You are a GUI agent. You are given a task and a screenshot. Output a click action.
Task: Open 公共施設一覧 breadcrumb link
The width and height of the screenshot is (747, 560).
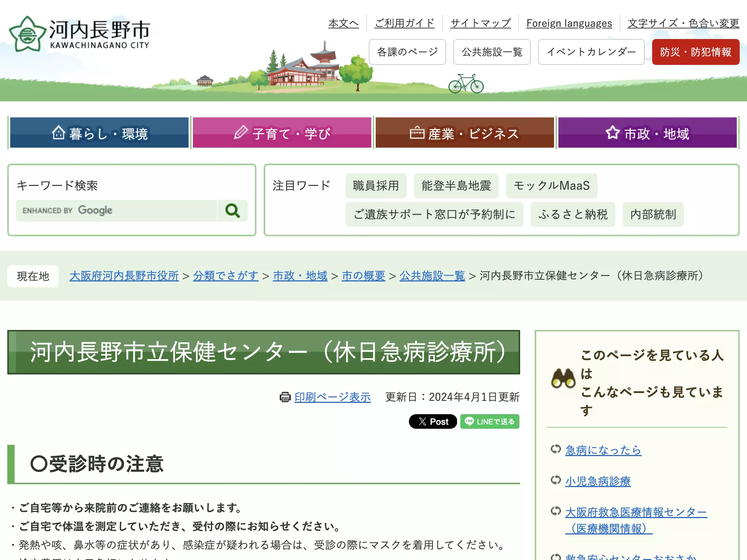[x=432, y=276]
